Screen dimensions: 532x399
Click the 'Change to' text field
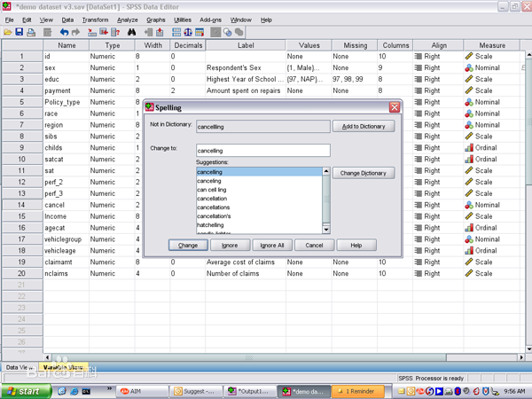pos(262,151)
